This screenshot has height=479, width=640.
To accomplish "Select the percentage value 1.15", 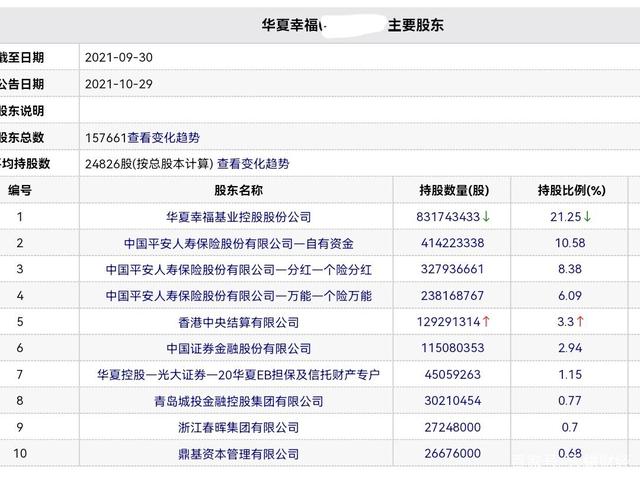I will coord(570,375).
